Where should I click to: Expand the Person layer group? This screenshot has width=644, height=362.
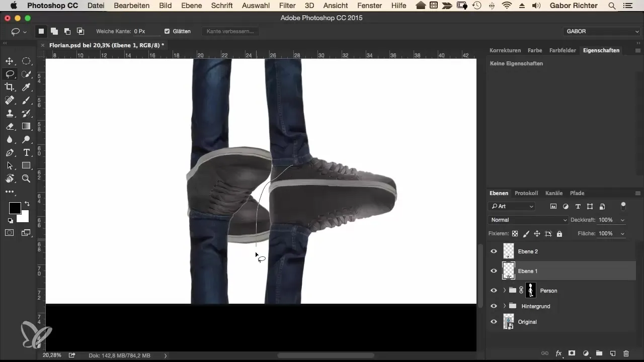504,291
